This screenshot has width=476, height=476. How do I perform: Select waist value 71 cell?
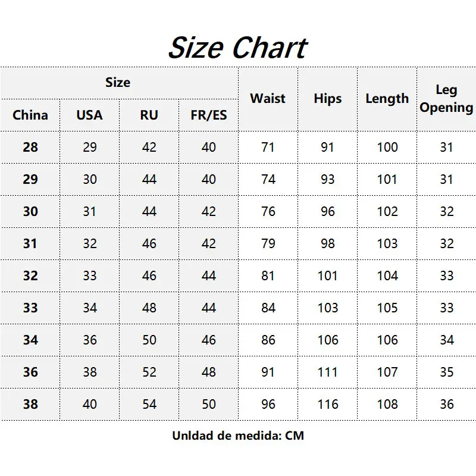point(268,147)
